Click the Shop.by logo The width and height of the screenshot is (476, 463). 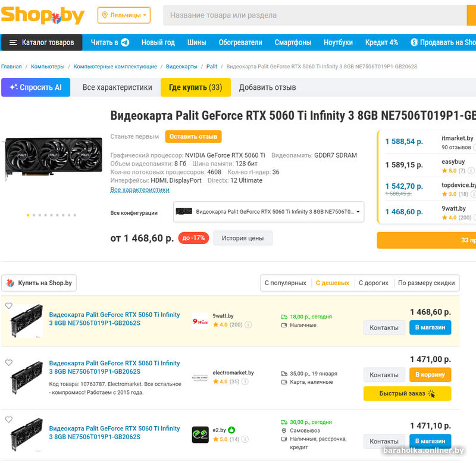point(43,15)
